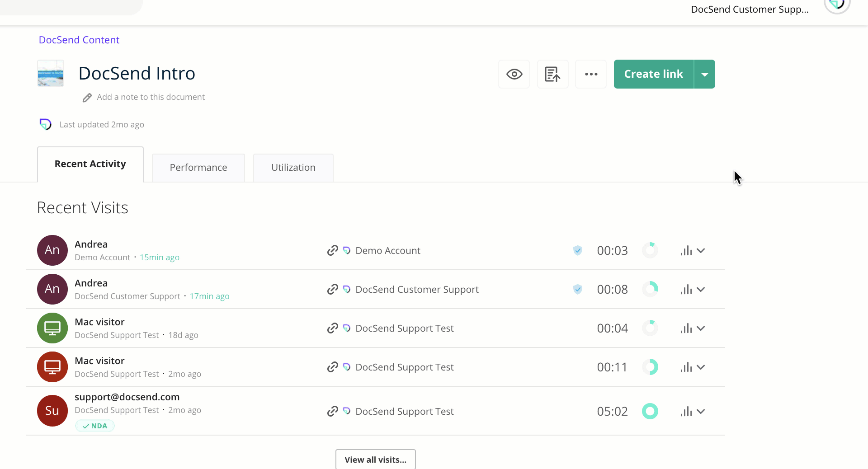Viewport: 868px width, 469px height.
Task: Click the NDA badge under support@docsend.com
Action: click(x=95, y=426)
